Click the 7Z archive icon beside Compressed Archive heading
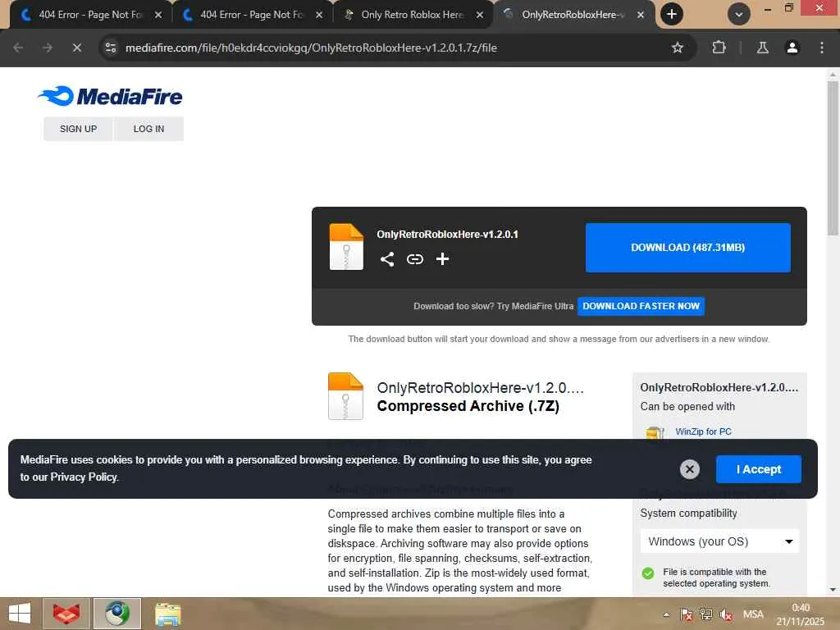 pyautogui.click(x=345, y=396)
